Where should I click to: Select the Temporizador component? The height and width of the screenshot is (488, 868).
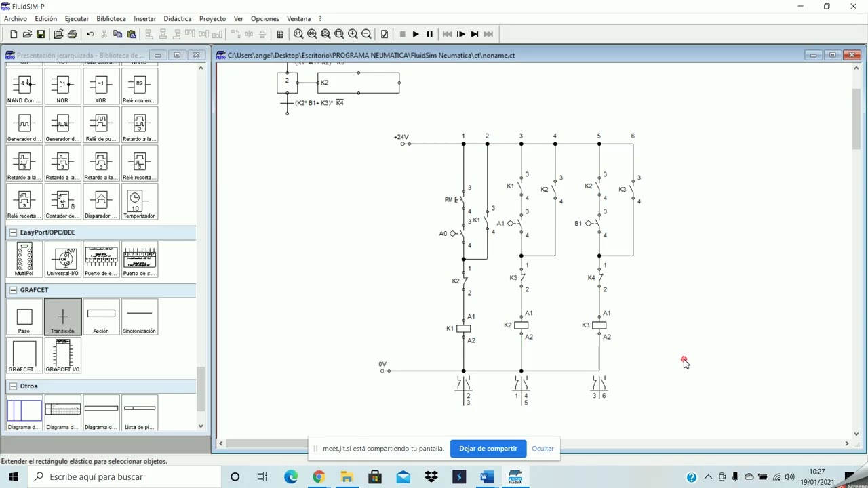tap(139, 202)
